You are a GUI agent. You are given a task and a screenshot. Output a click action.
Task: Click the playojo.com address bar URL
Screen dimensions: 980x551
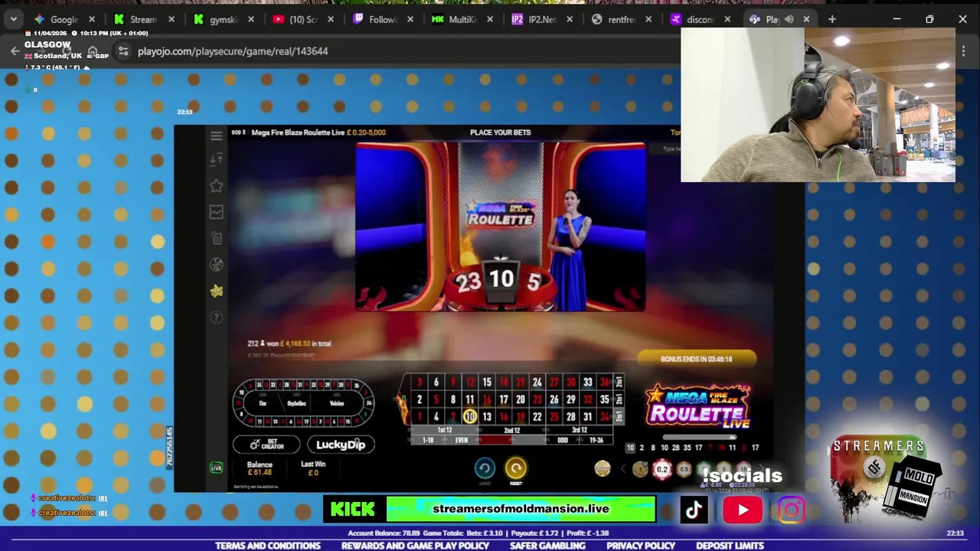point(233,51)
